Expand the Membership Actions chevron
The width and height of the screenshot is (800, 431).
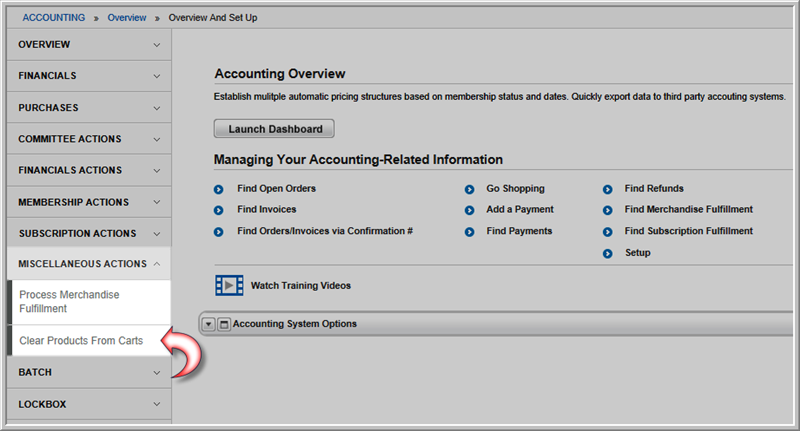(157, 202)
